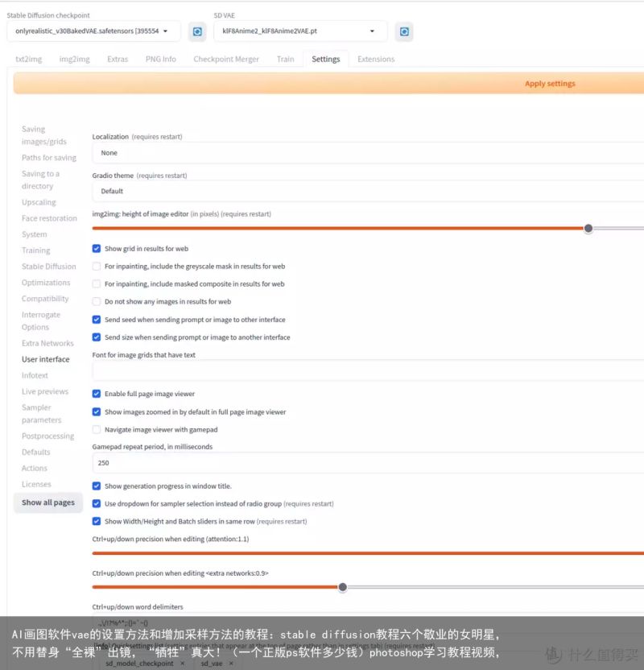Go to Postprocessing settings
Image resolution: width=644 pixels, height=670 pixels.
(47, 436)
